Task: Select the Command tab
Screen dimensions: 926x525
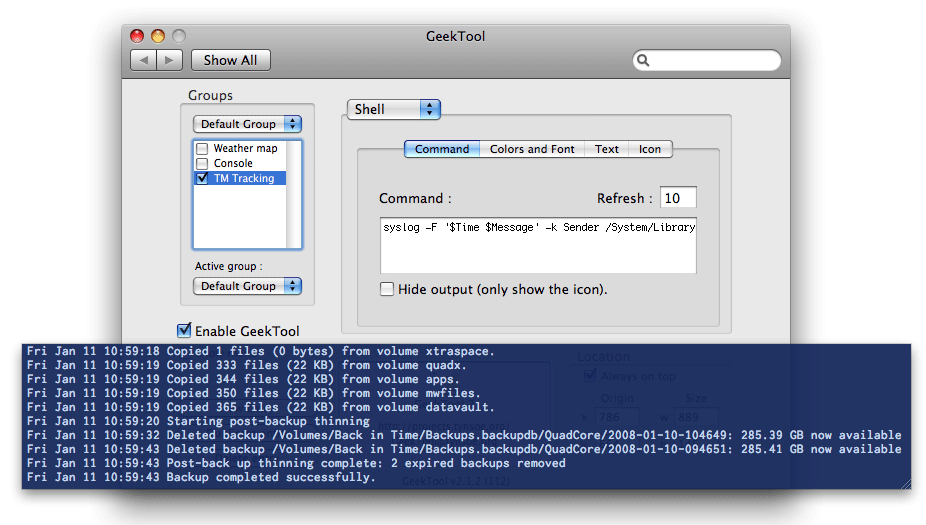Action: (442, 149)
